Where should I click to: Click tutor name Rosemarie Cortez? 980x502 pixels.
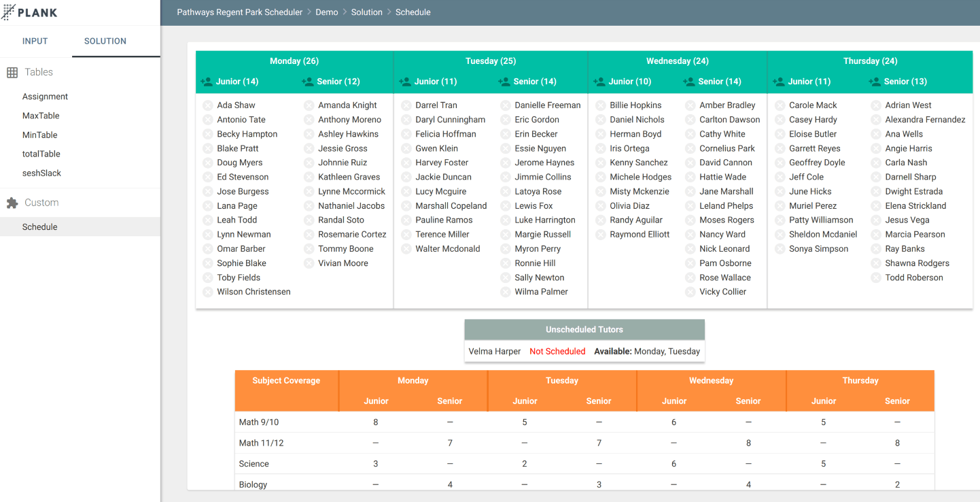352,235
